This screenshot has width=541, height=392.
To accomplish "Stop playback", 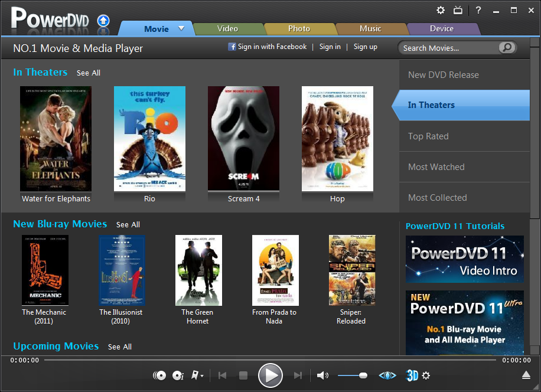I will (243, 375).
